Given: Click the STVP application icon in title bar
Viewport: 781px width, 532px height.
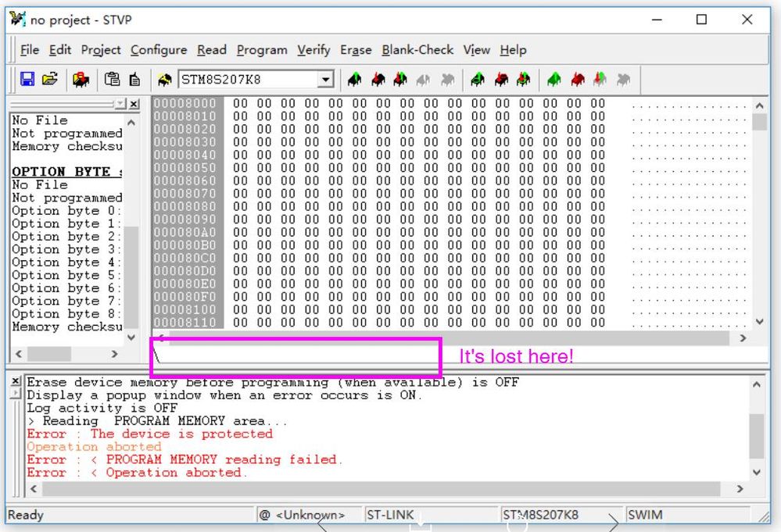Looking at the screenshot, I should coord(18,19).
